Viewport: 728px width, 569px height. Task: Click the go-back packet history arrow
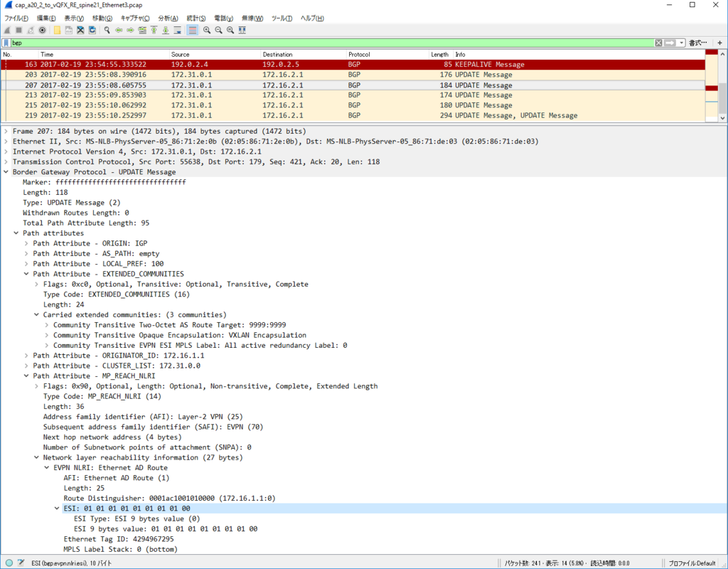click(x=119, y=30)
